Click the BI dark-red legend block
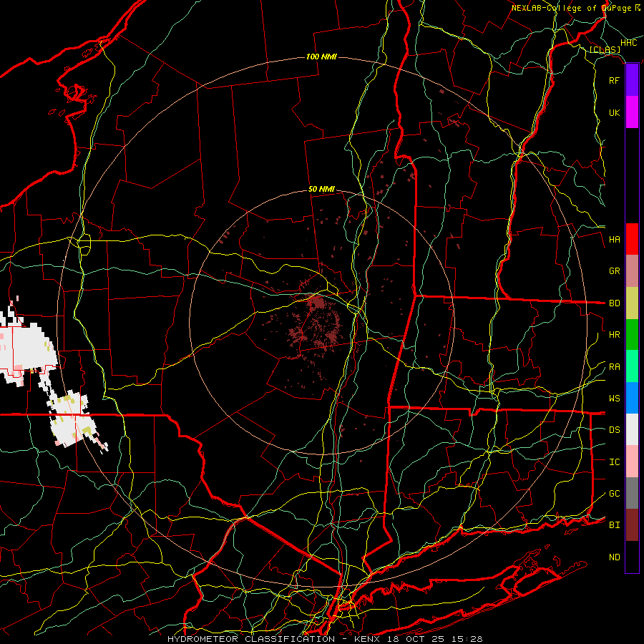 click(632, 525)
